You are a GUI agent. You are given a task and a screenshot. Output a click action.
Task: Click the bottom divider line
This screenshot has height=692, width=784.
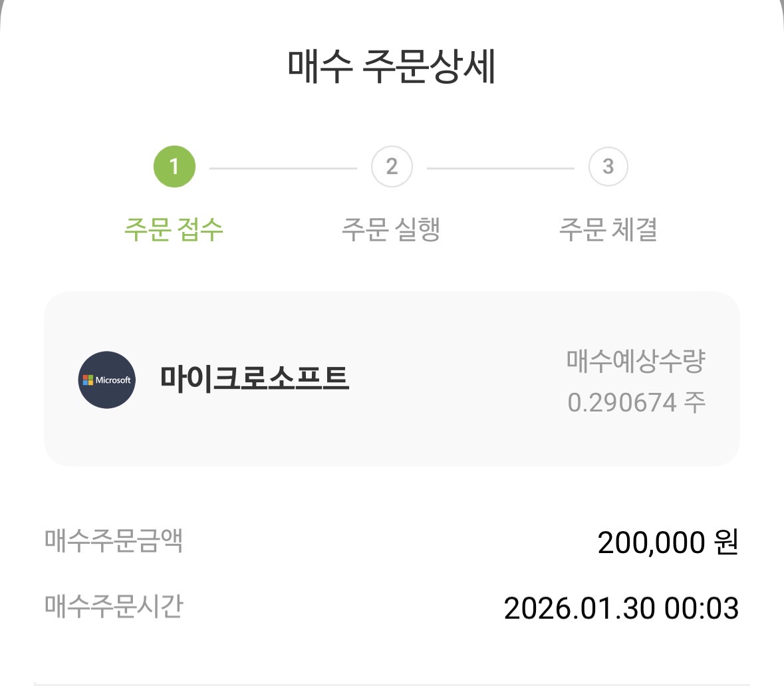[392, 684]
